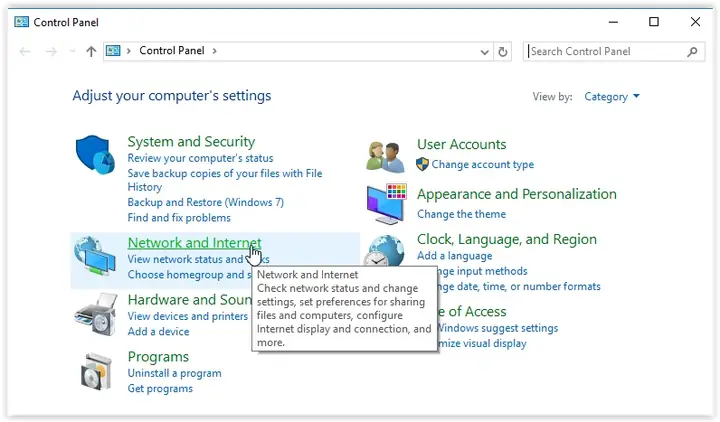
Task: Click the shield icon beside Change account type
Action: click(x=422, y=164)
